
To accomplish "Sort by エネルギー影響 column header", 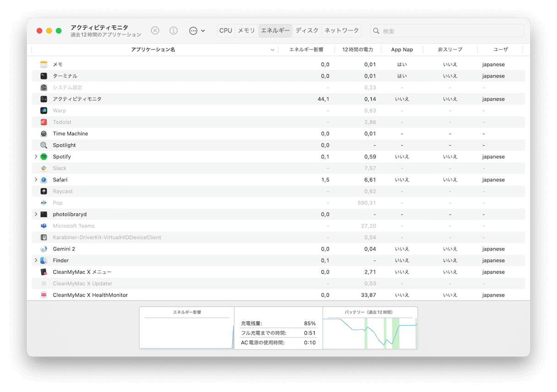I will coord(306,49).
